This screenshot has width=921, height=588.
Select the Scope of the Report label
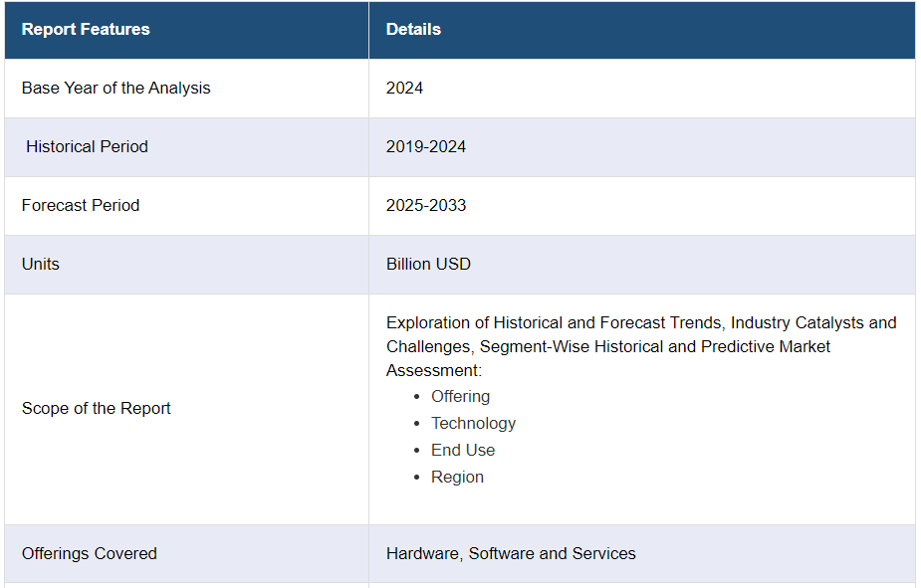tap(97, 408)
